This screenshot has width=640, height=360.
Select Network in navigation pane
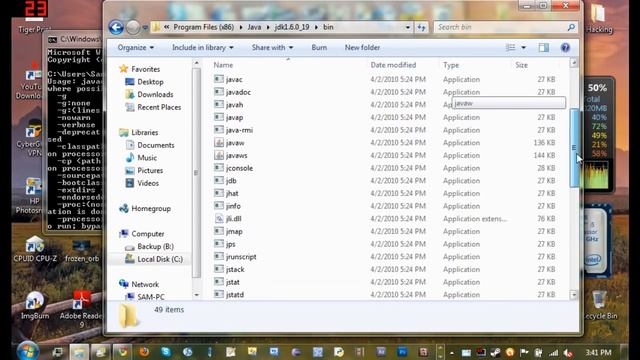(145, 284)
